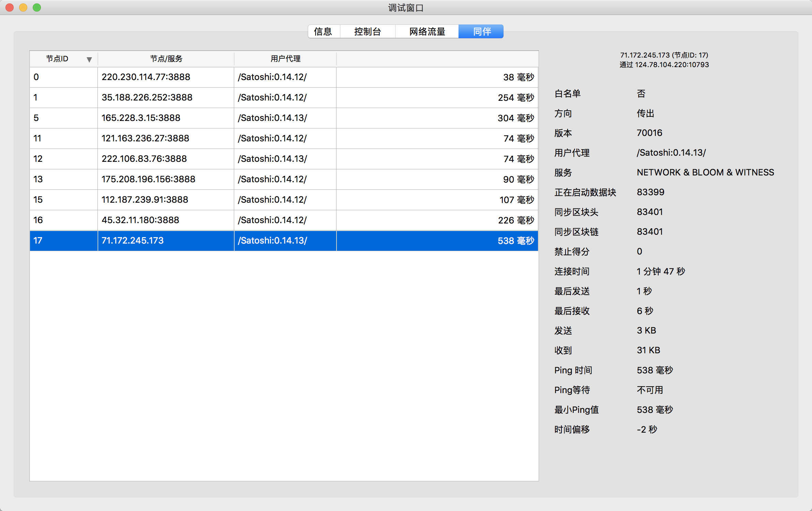Switch to the 网络流量 tab
The image size is (812, 511).
(x=427, y=32)
